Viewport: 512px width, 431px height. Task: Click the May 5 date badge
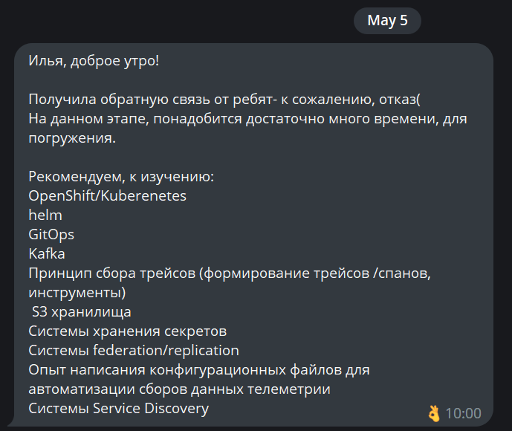387,20
